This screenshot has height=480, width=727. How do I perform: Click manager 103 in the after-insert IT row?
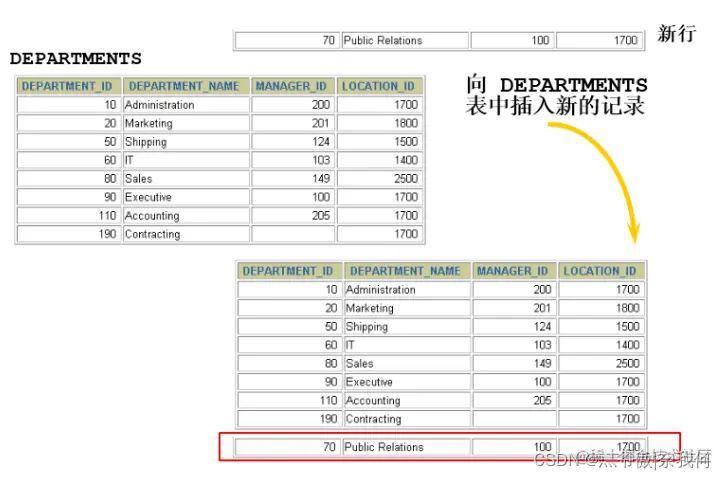[x=542, y=345]
